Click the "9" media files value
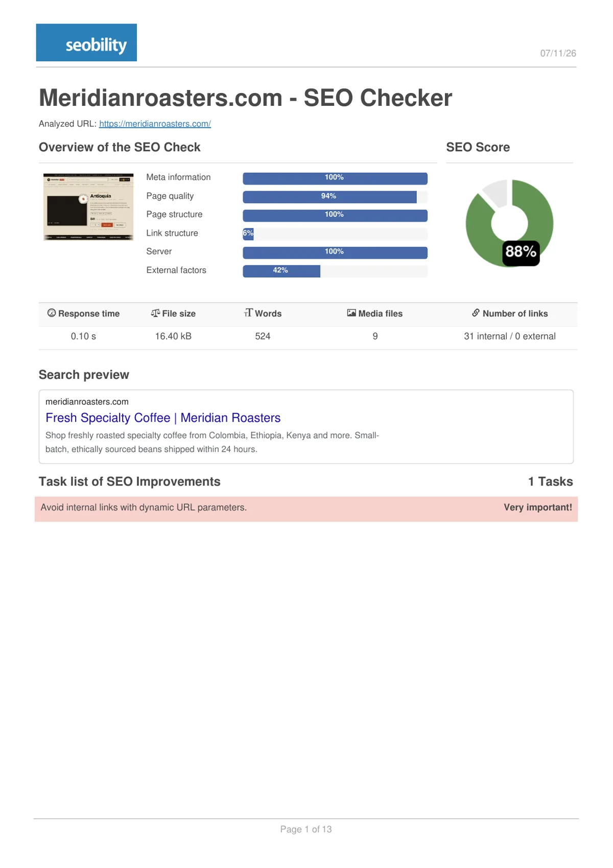Screen dimensions: 613x868 click(375, 336)
